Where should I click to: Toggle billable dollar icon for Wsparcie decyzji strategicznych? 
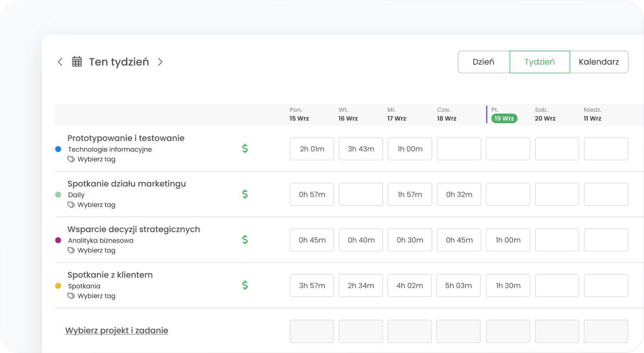(x=245, y=239)
